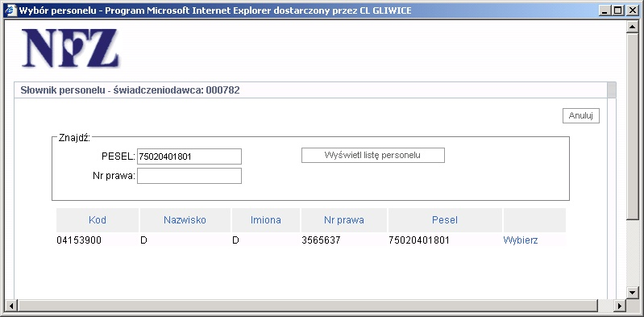644x317 pixels.
Task: Maximize the Wybór personelu window
Action: pyautogui.click(x=617, y=10)
